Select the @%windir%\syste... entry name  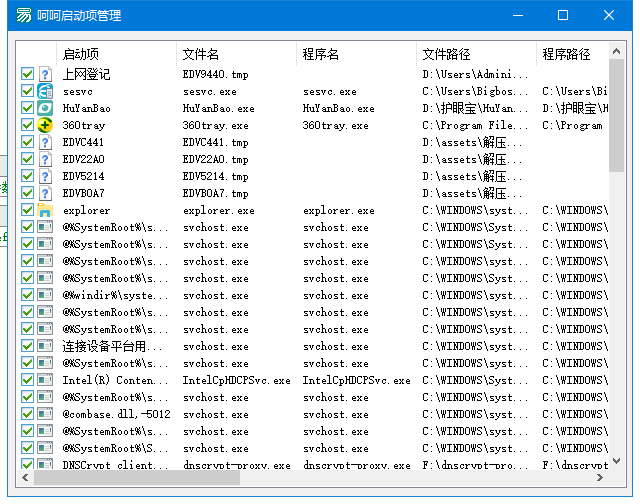click(115, 295)
